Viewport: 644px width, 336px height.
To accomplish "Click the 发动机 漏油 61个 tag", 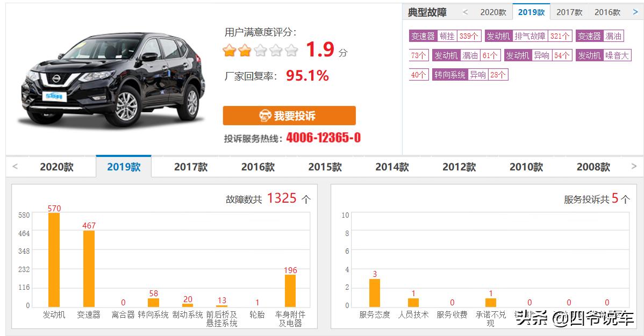I will click(467, 55).
